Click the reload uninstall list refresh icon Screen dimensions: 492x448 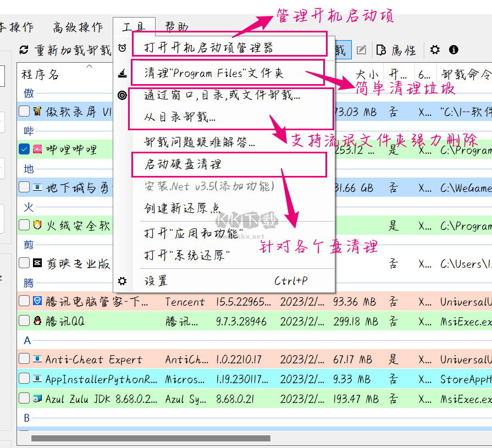(23, 50)
